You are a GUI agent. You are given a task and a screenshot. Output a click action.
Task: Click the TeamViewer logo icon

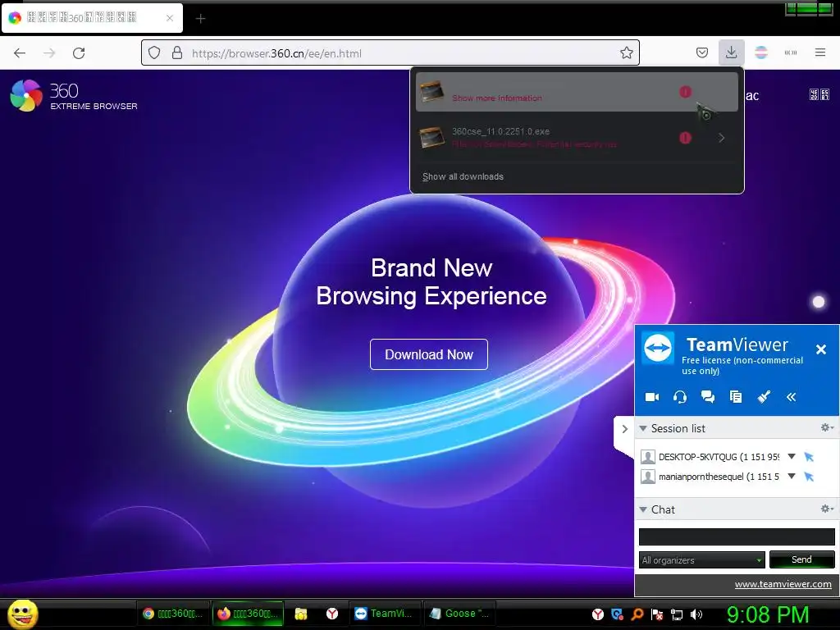coord(658,348)
